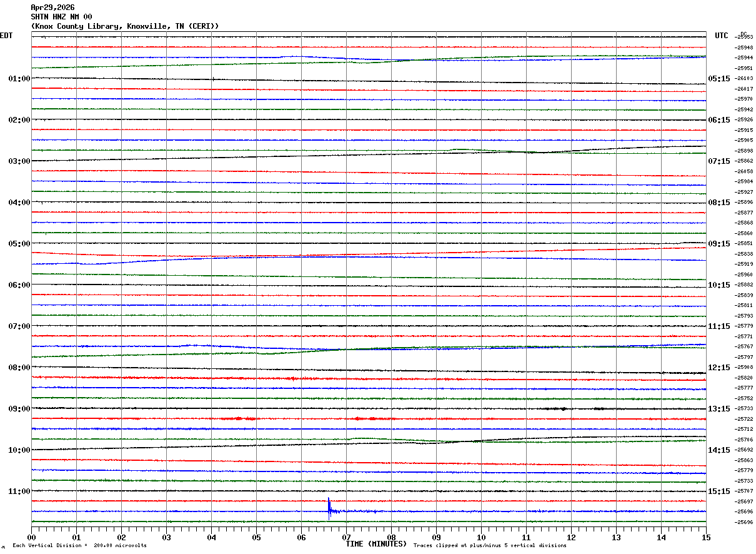The image size is (756, 554).
Task: Click the DC offset value '-25707'
Action: point(744,491)
